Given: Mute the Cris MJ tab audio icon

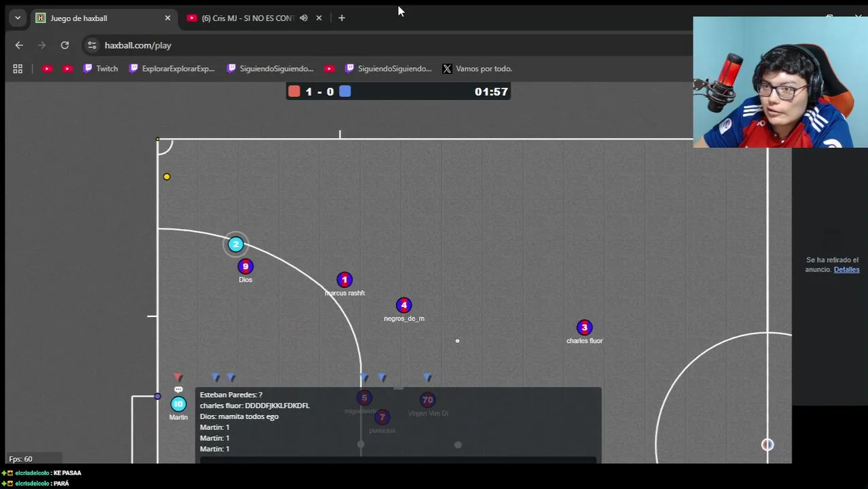Looking at the screenshot, I should [x=304, y=18].
